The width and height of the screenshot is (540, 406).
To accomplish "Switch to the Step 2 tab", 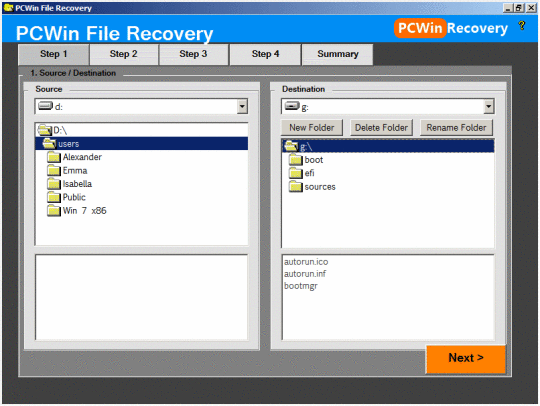I will (124, 54).
